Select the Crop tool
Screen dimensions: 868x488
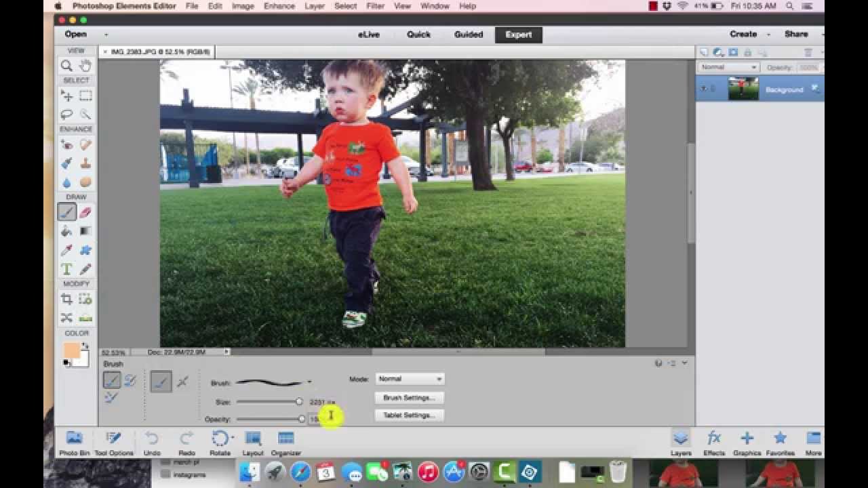point(66,299)
